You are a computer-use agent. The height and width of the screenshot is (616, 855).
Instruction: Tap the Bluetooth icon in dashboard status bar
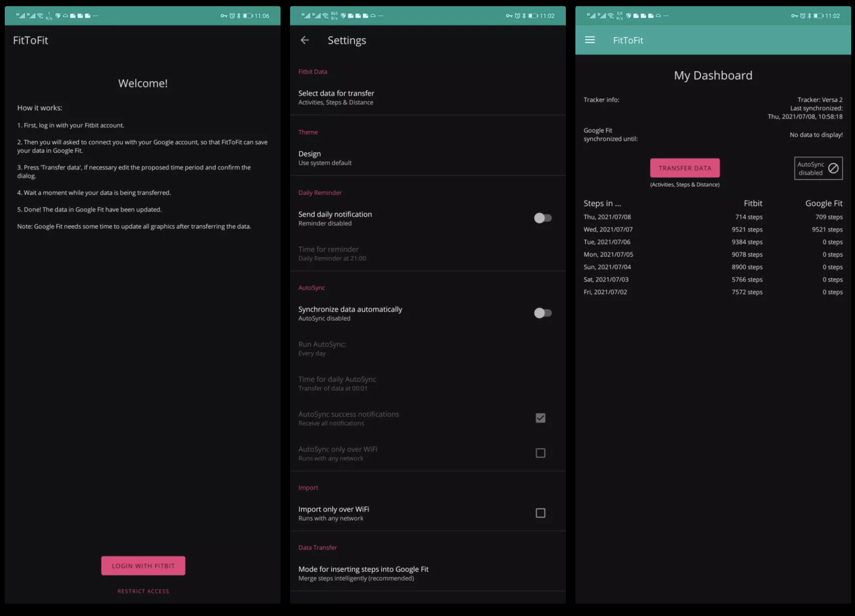coord(809,16)
